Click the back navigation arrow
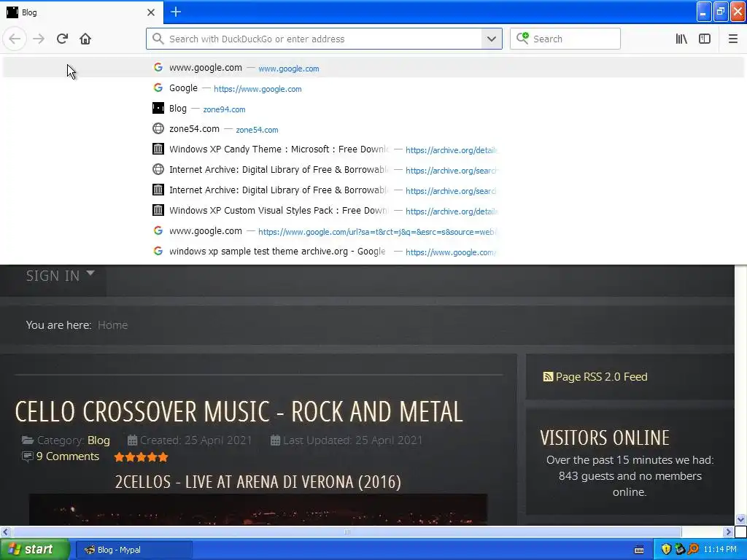The height and width of the screenshot is (560, 747). (x=15, y=39)
